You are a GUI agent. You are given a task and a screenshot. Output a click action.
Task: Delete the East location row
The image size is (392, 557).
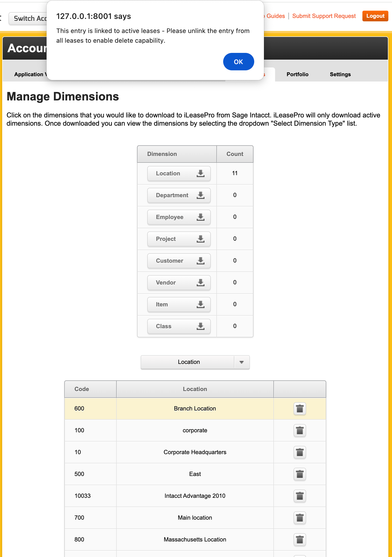tap(300, 474)
